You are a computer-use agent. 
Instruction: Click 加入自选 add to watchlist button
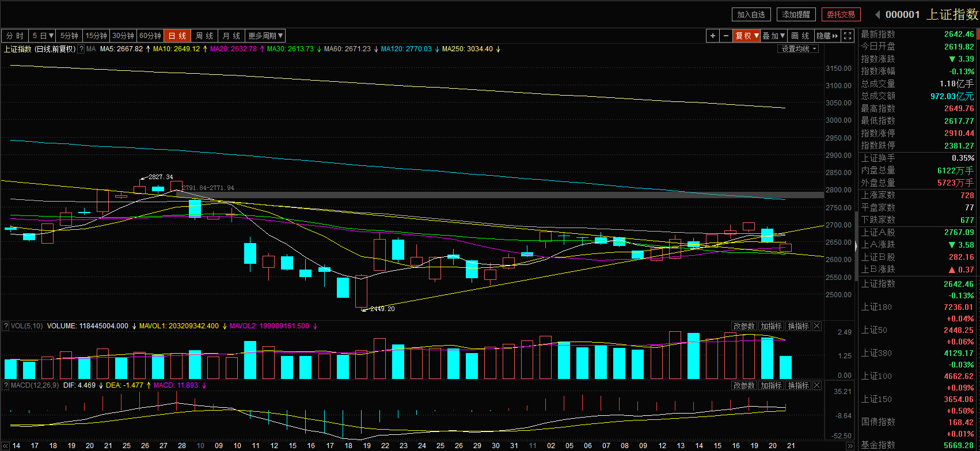751,14
